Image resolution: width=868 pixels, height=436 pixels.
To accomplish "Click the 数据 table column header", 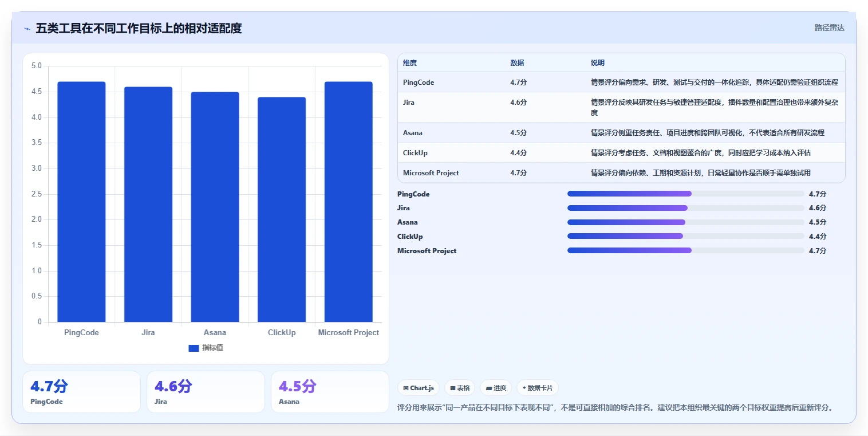I will [517, 63].
